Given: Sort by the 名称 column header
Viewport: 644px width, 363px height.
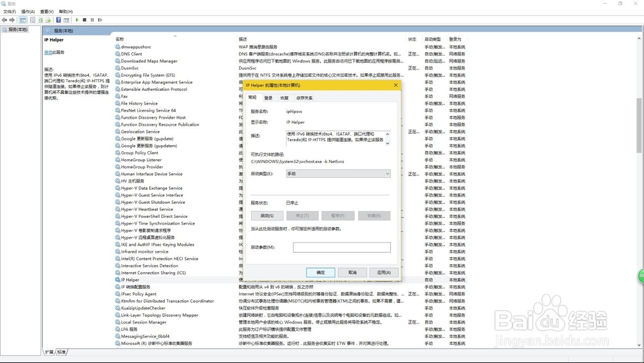Looking at the screenshot, I should (x=120, y=39).
